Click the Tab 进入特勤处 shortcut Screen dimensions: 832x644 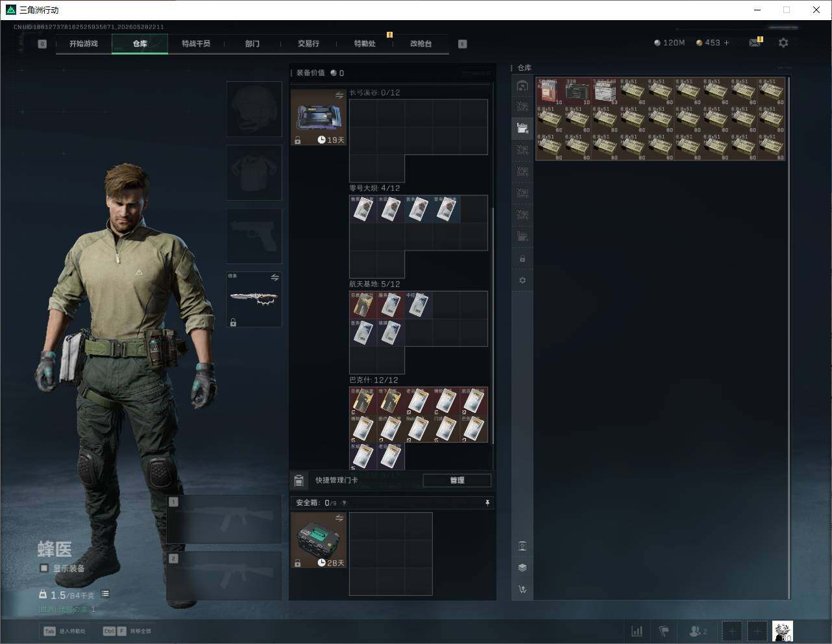pos(64,631)
